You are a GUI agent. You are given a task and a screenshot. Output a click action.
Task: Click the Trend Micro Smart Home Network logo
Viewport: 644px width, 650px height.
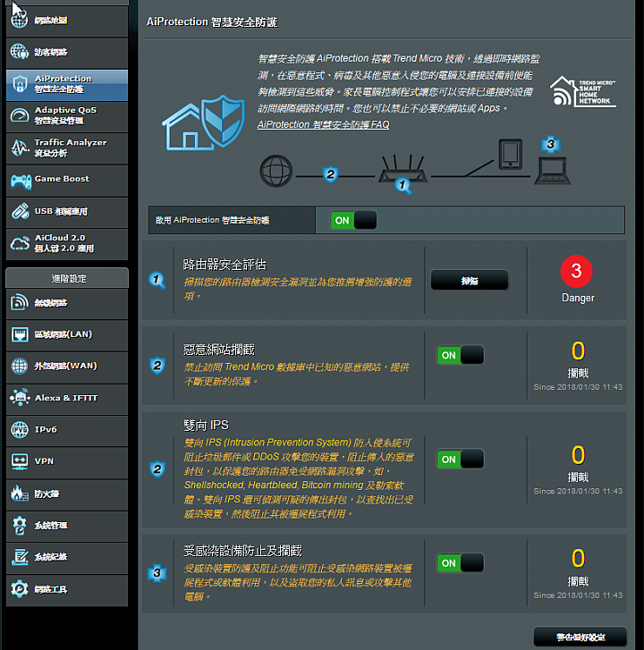(x=582, y=91)
